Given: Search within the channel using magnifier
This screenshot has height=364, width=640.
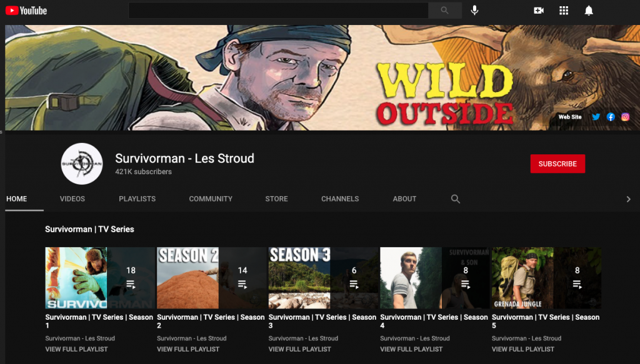Looking at the screenshot, I should click(456, 199).
